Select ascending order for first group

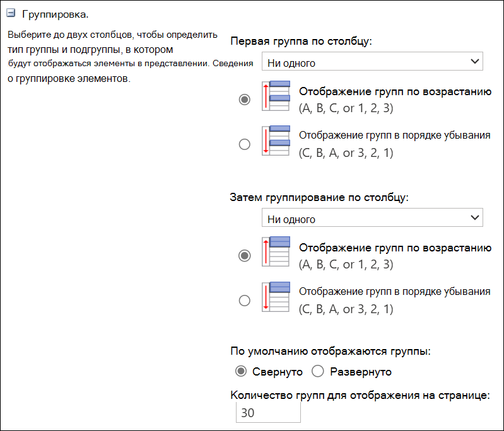coord(245,100)
